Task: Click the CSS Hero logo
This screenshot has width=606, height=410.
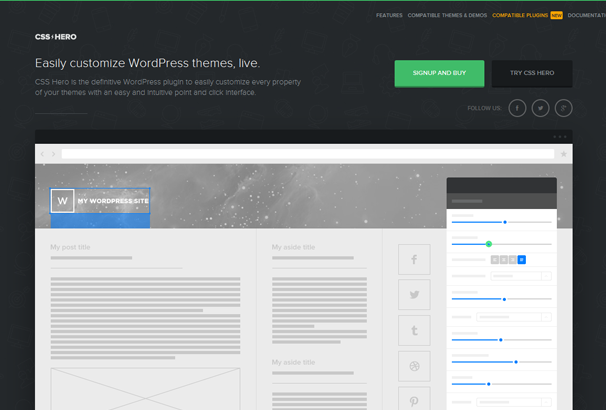Action: [x=56, y=37]
